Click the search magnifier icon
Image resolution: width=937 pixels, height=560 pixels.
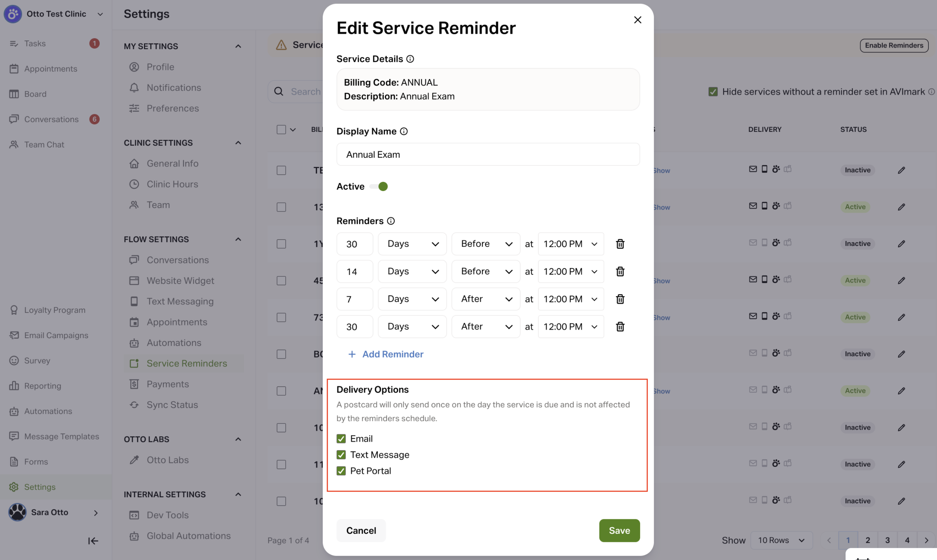pyautogui.click(x=279, y=91)
